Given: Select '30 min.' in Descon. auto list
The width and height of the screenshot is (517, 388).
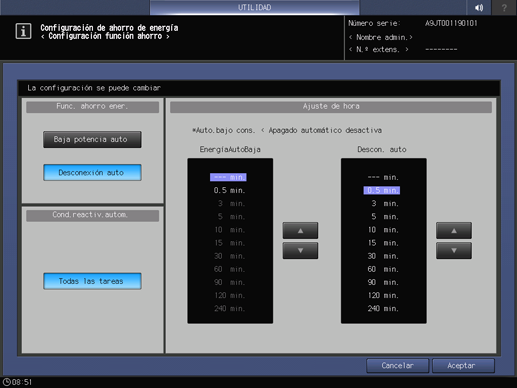Looking at the screenshot, I should [383, 256].
